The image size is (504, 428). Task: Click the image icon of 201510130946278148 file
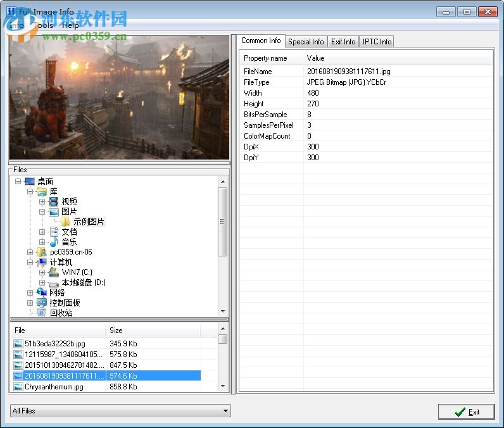click(x=18, y=365)
